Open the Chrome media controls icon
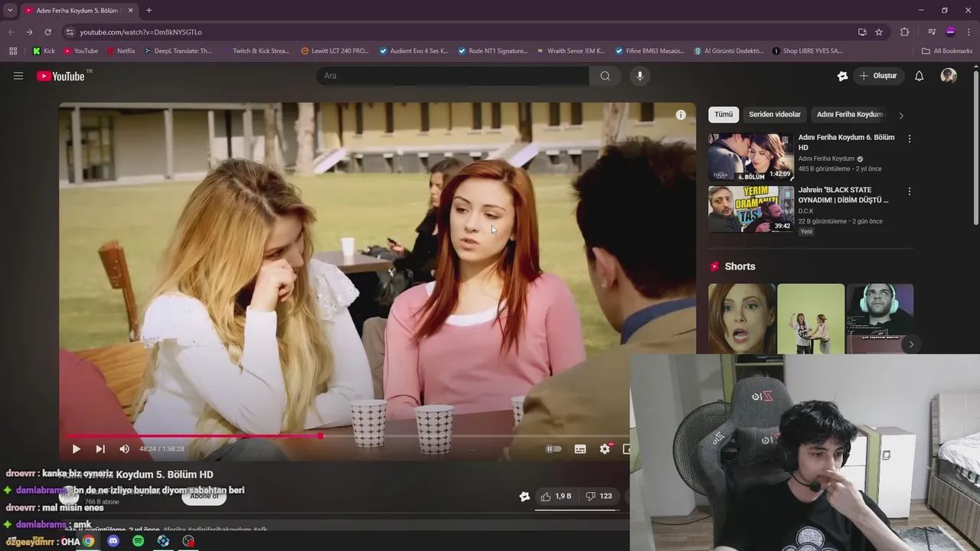The width and height of the screenshot is (980, 551). 932,32
